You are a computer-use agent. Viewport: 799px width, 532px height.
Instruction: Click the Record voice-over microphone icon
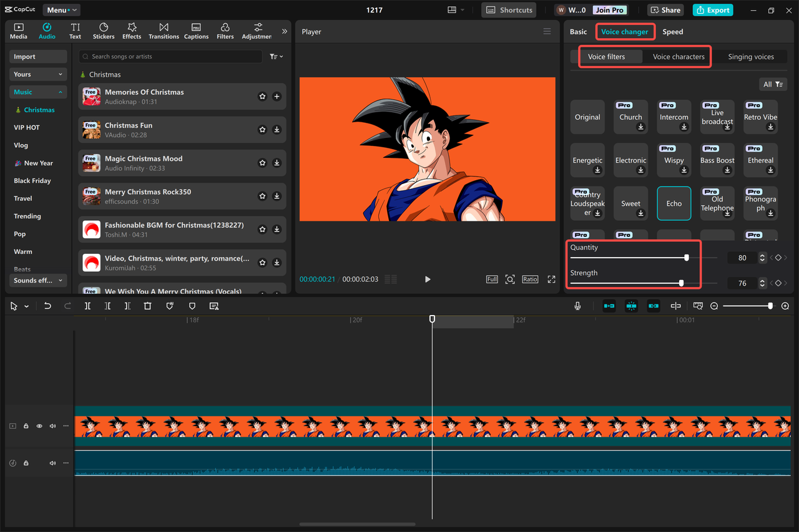[x=577, y=306]
